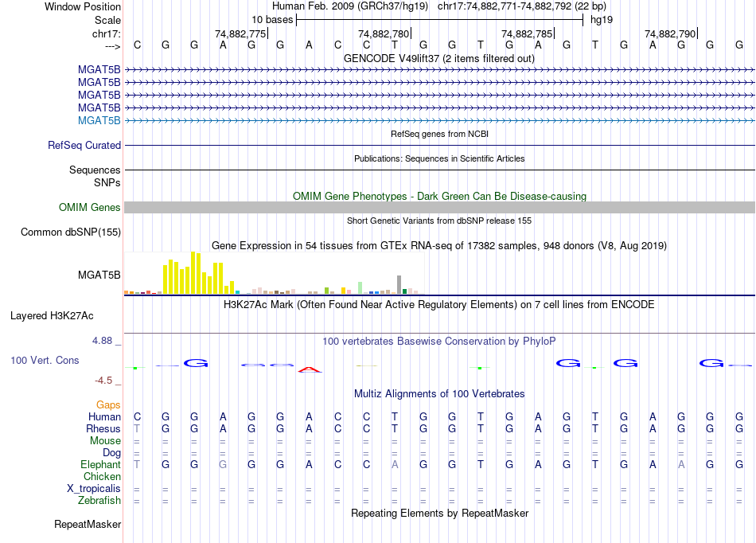
Task: Click the Gaps row label
Action: tap(108, 405)
